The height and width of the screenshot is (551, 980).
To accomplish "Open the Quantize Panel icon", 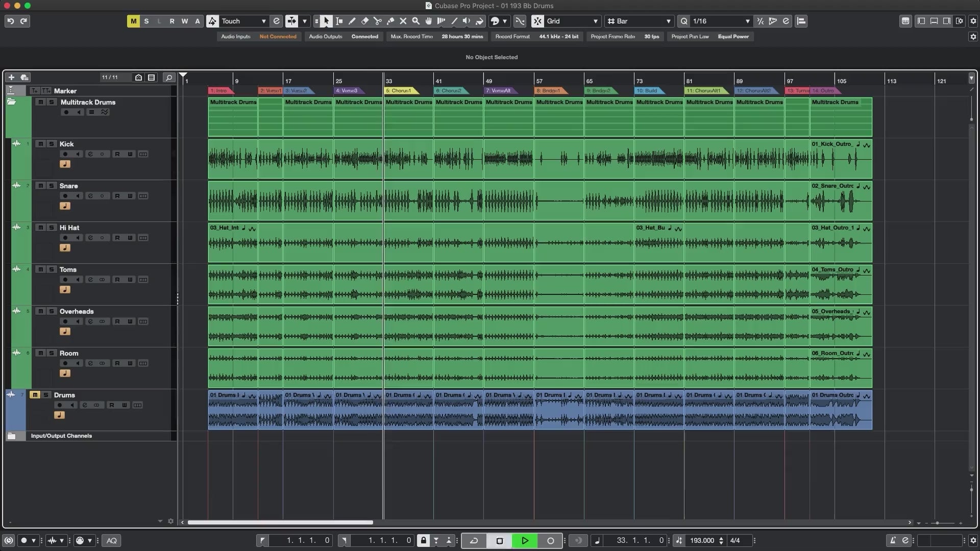I will point(786,21).
